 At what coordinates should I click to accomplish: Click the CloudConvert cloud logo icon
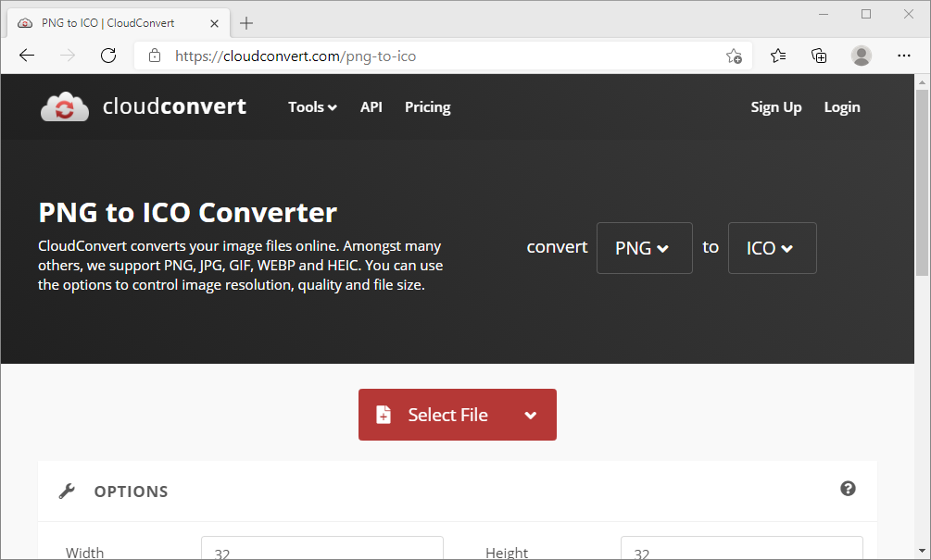click(65, 107)
